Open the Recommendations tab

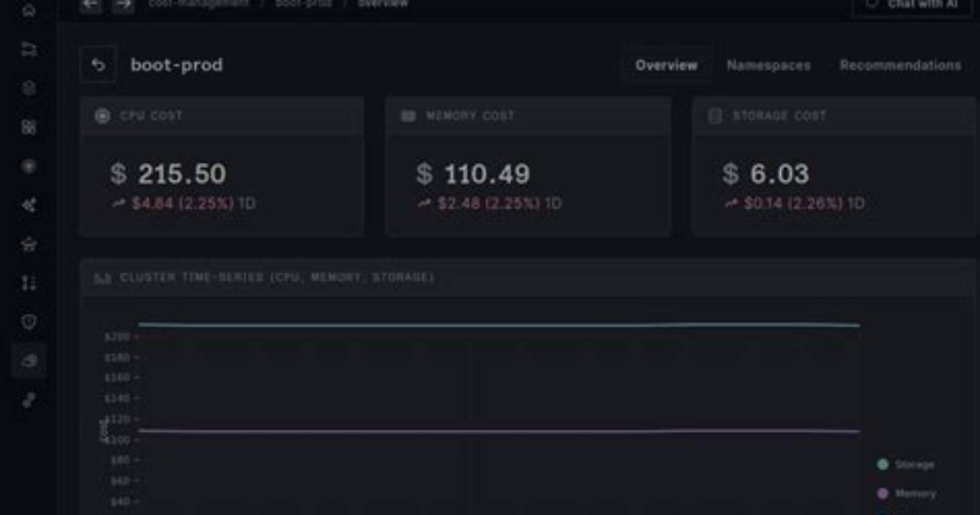pyautogui.click(x=900, y=65)
